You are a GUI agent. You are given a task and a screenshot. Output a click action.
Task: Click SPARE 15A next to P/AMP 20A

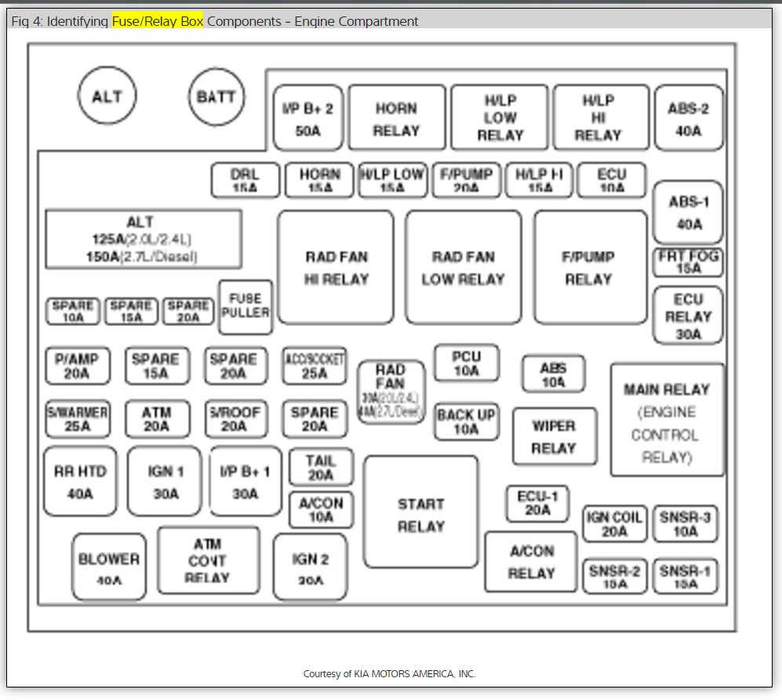(157, 366)
